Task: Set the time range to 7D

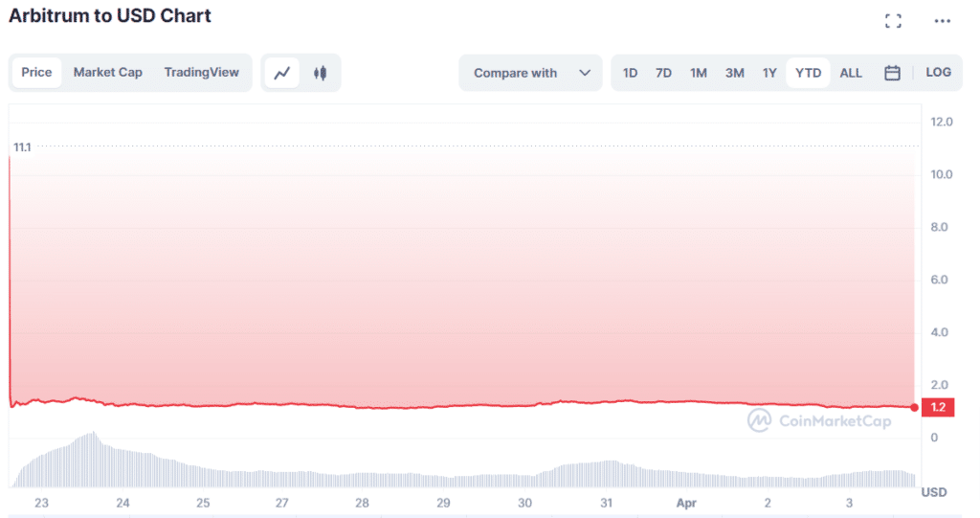Action: tap(664, 73)
